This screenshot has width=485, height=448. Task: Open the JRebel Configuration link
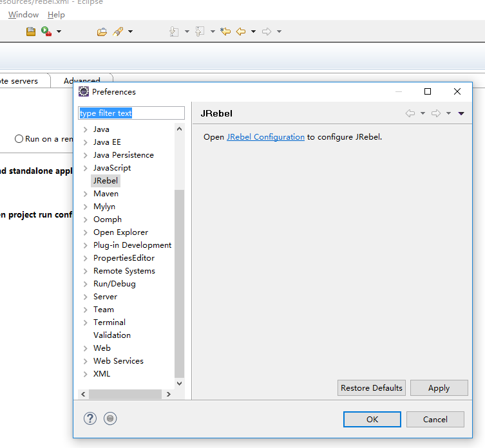tap(266, 137)
